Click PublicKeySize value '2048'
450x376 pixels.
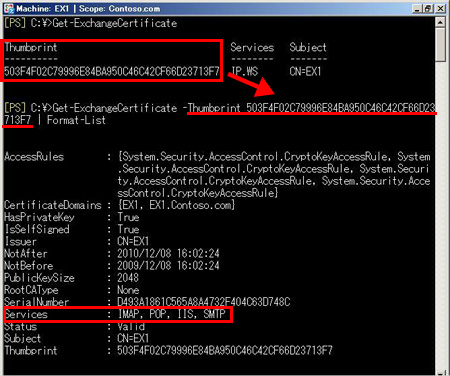coord(128,278)
